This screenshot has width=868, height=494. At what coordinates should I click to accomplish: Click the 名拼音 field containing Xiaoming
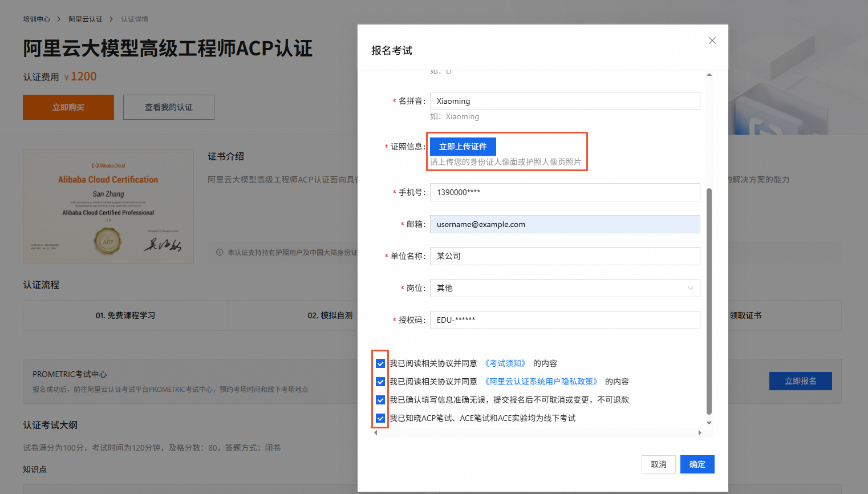tap(565, 101)
